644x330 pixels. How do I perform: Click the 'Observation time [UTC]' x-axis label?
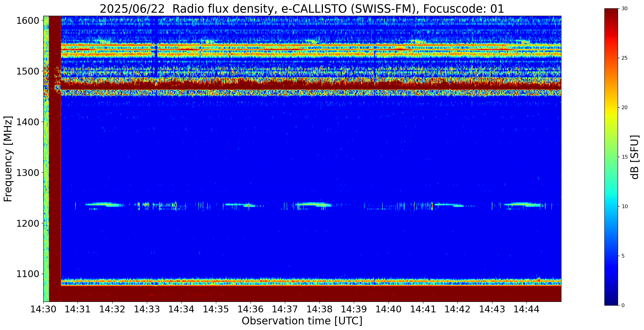coord(302,321)
